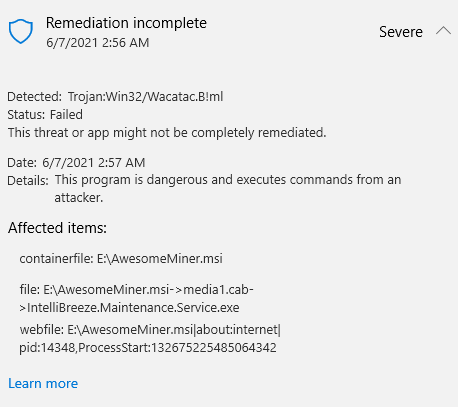Click the Detected label
The image size is (458, 407).
[x=34, y=97]
